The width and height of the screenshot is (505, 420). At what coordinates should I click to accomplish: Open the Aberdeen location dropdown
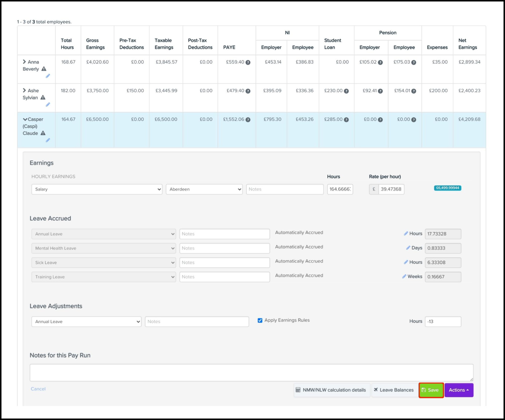(204, 189)
